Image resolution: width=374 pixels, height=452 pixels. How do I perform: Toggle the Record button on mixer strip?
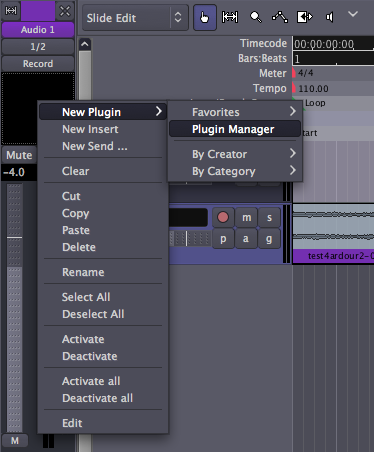[38, 64]
